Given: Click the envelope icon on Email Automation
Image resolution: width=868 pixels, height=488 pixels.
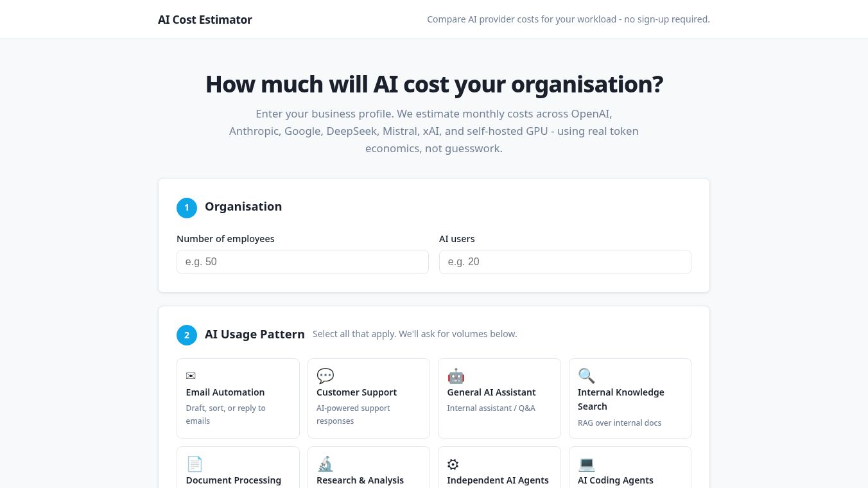Looking at the screenshot, I should point(191,376).
